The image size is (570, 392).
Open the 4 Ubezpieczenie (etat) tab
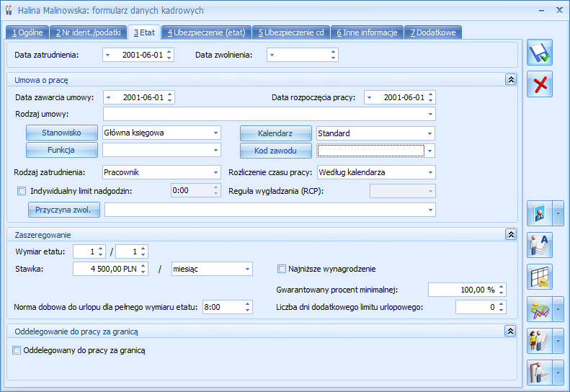pos(207,32)
